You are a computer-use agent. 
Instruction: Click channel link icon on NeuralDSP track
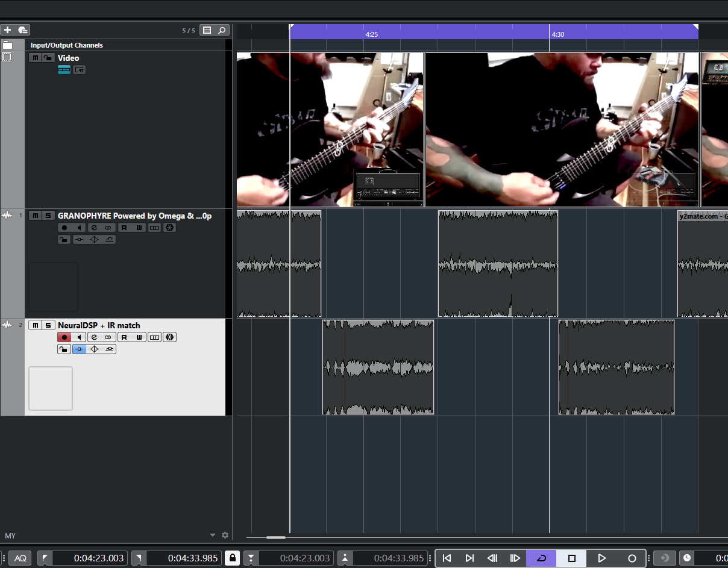click(x=108, y=337)
